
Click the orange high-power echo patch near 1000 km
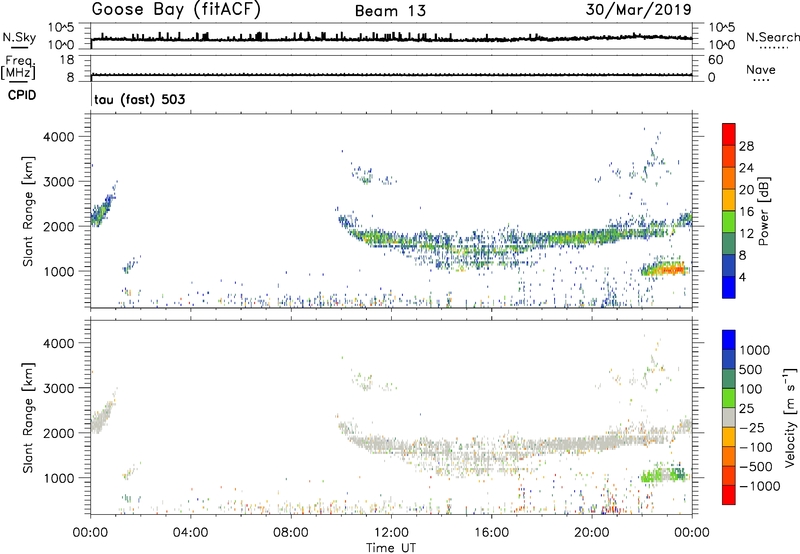coord(665,268)
